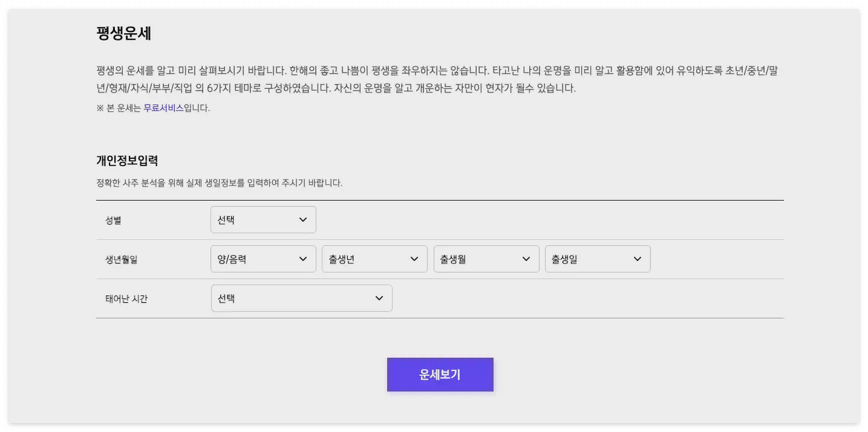Click the birth info instruction text
This screenshot has width=868, height=432.
pyautogui.click(x=218, y=182)
